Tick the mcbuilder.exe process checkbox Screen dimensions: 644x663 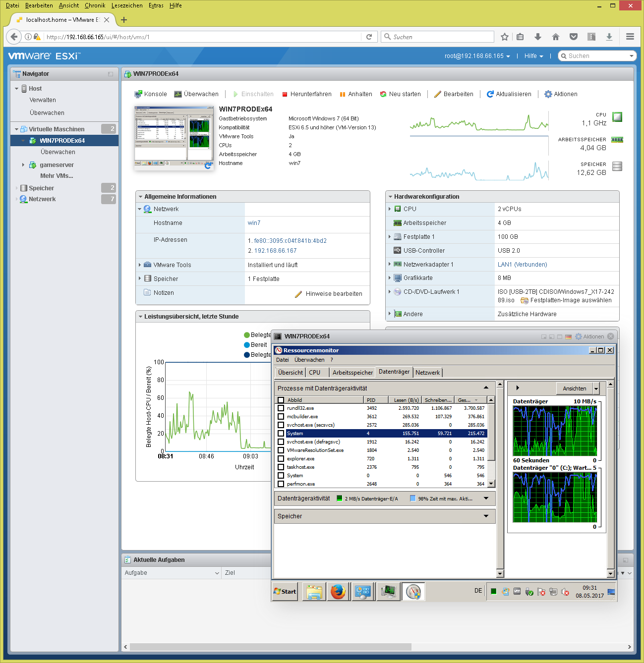[x=281, y=417]
